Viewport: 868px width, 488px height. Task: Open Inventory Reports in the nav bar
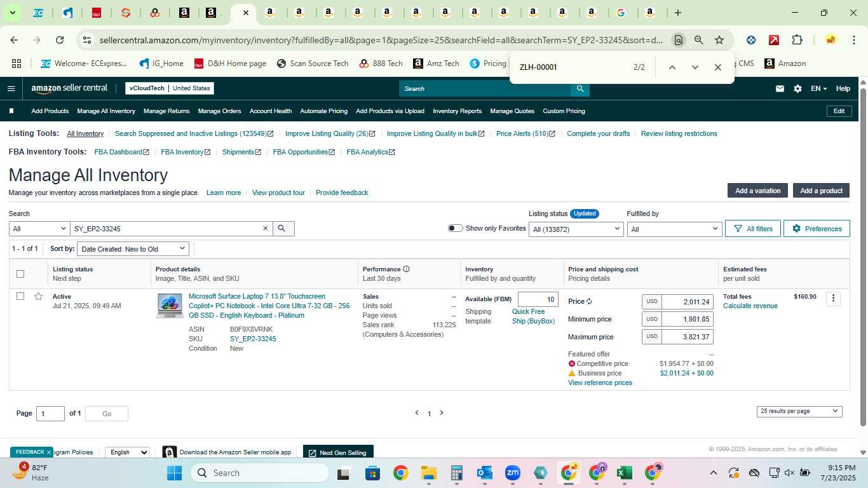[458, 111]
